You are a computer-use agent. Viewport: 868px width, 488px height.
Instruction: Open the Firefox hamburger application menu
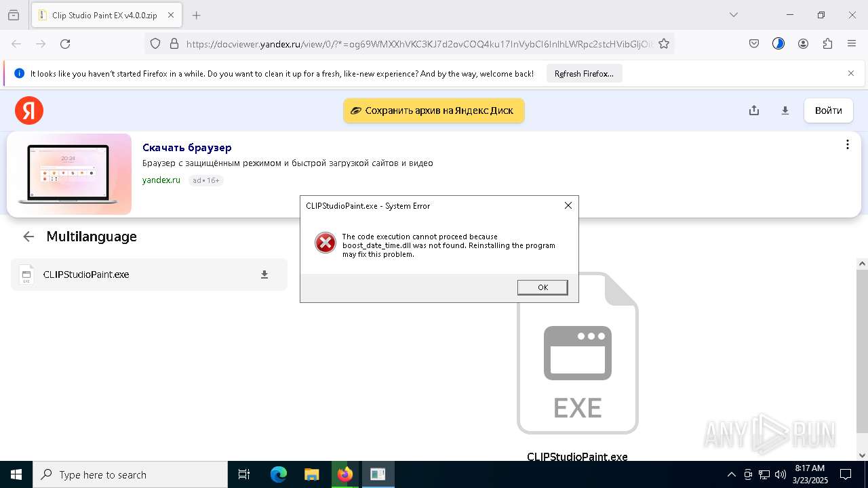852,43
